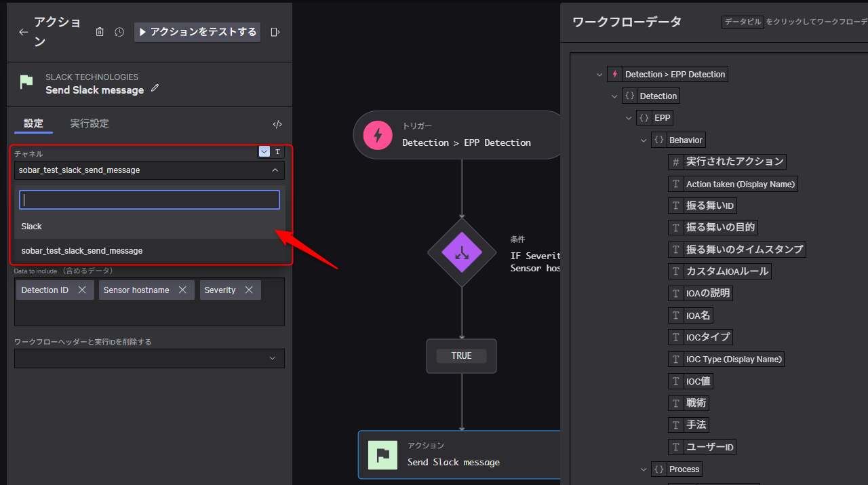
Task: Open the history clock icon
Action: tap(119, 32)
